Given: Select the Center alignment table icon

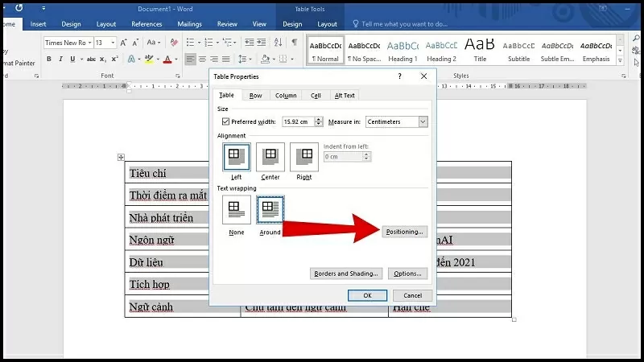Looking at the screenshot, I should tap(270, 157).
